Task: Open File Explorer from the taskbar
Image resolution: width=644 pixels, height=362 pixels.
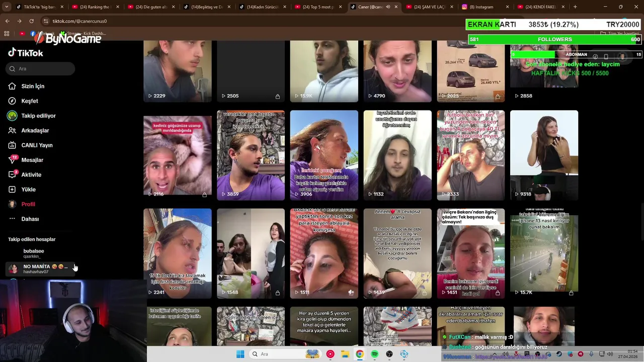Action: click(345, 354)
